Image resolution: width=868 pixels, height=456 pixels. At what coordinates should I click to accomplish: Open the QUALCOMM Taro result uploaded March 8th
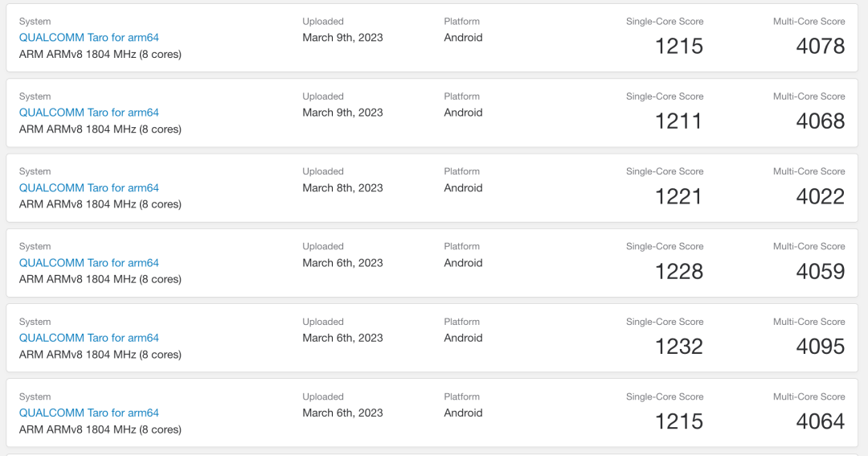(89, 187)
